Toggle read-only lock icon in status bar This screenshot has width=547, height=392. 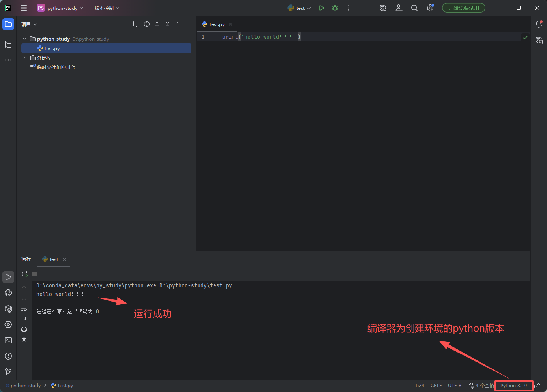pyautogui.click(x=537, y=386)
